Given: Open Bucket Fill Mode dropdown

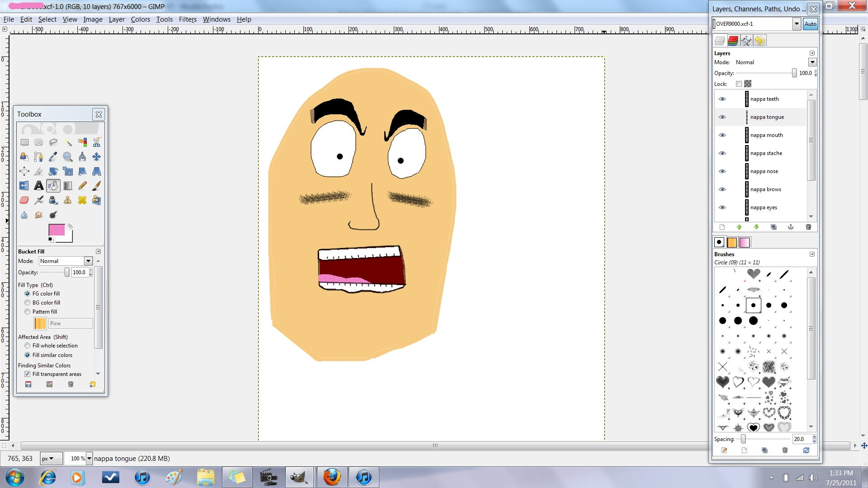Looking at the screenshot, I should tap(88, 261).
